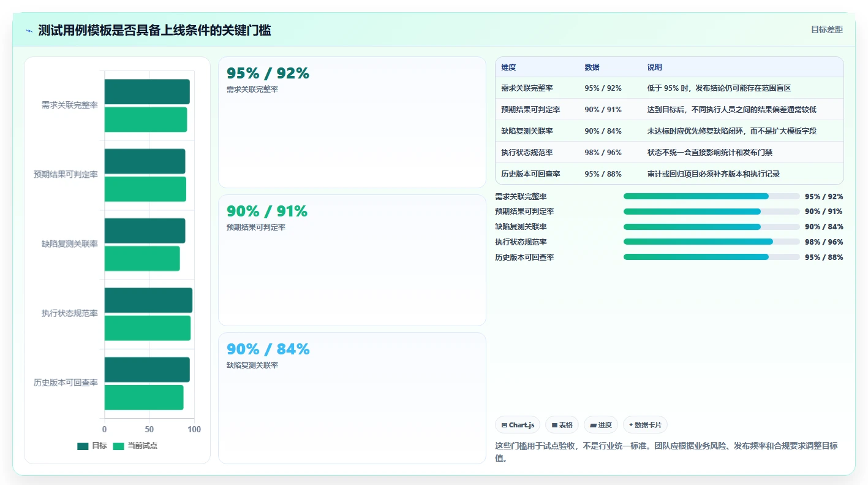Click the 数据 table column header
Viewport: 868px width, 485px height.
pyautogui.click(x=592, y=67)
